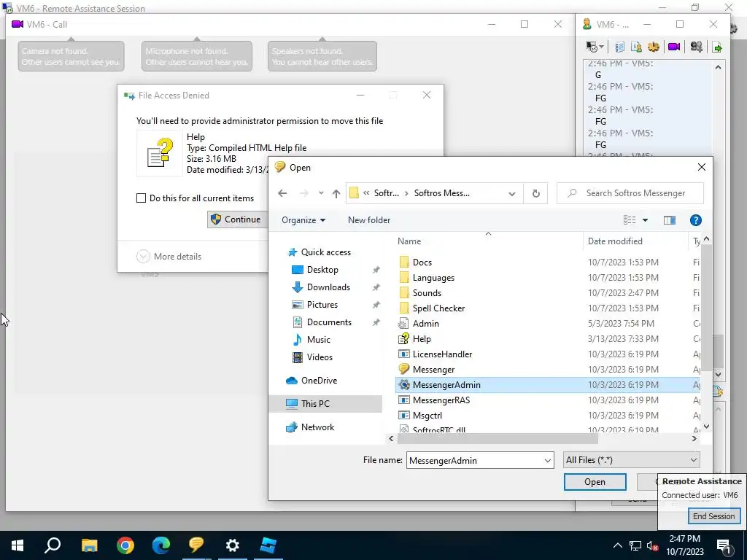This screenshot has height=560, width=747.
Task: Select Desktop in navigation pane
Action: 314,270
